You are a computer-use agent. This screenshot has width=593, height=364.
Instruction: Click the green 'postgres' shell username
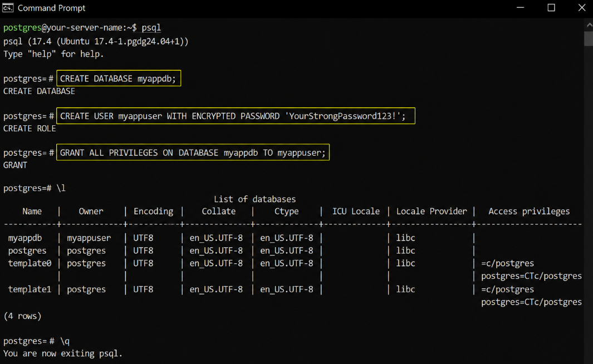(x=22, y=28)
